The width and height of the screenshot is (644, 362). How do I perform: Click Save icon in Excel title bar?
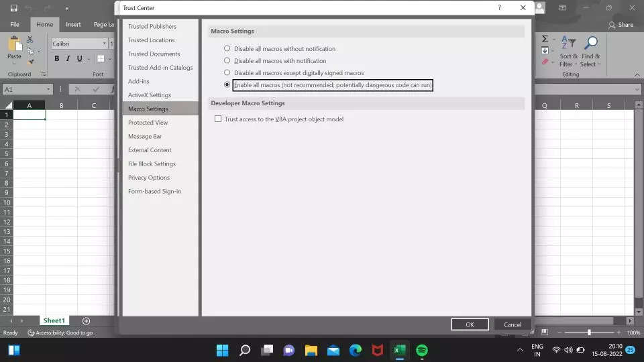click(x=13, y=8)
